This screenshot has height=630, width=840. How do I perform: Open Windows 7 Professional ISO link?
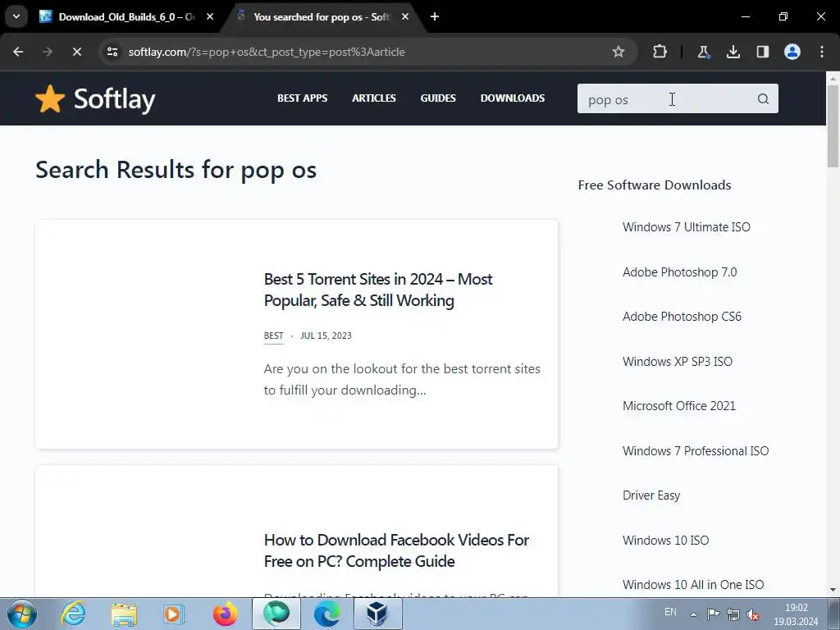coord(696,451)
